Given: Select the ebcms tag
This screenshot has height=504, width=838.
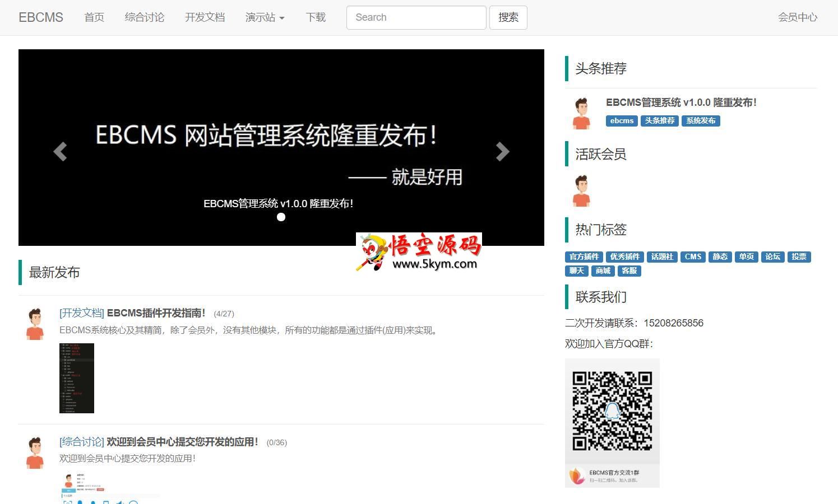Looking at the screenshot, I should tap(622, 121).
